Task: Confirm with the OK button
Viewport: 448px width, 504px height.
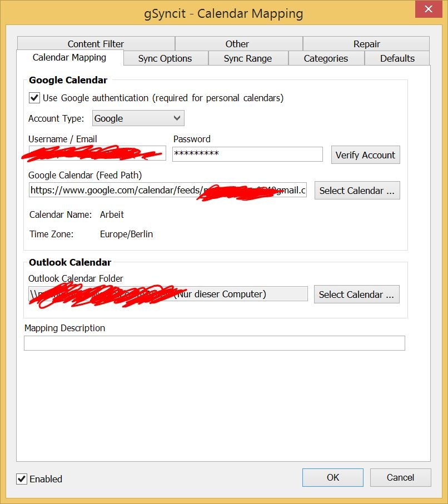Action: [333, 478]
